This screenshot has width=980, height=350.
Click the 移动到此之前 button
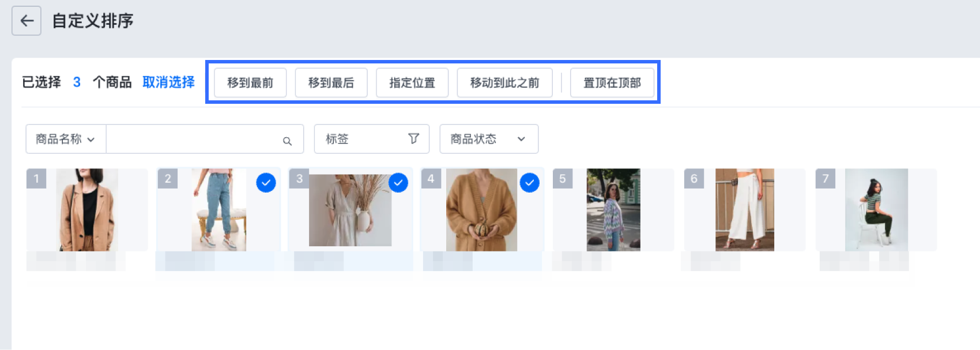pyautogui.click(x=505, y=82)
